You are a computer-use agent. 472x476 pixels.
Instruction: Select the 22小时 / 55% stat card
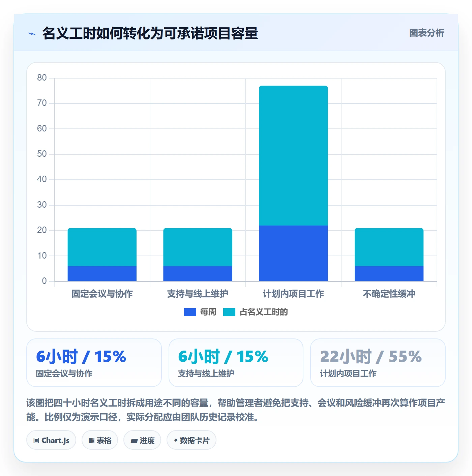point(378,363)
